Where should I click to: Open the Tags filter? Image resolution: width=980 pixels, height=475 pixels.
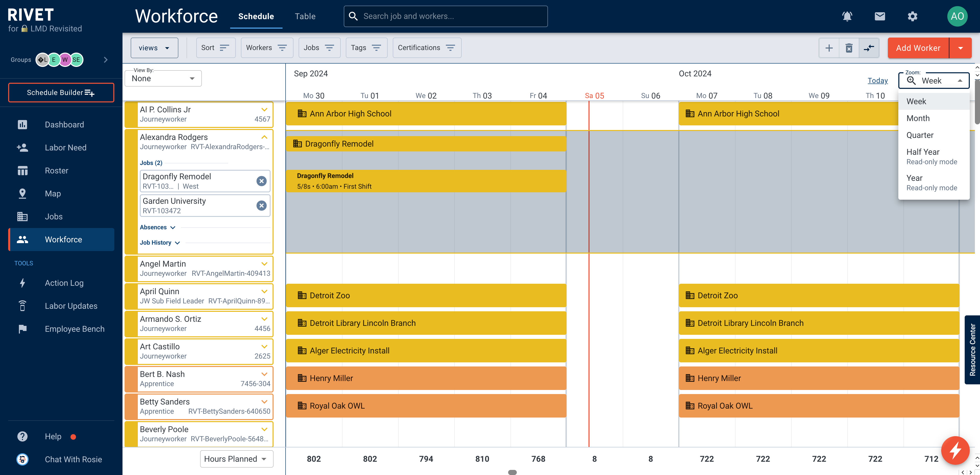[366, 48]
